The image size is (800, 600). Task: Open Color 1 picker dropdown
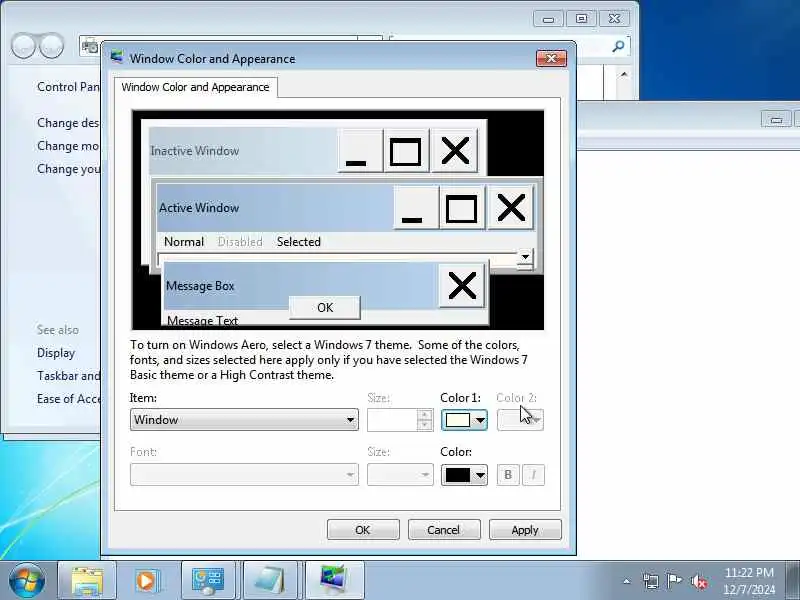click(464, 420)
